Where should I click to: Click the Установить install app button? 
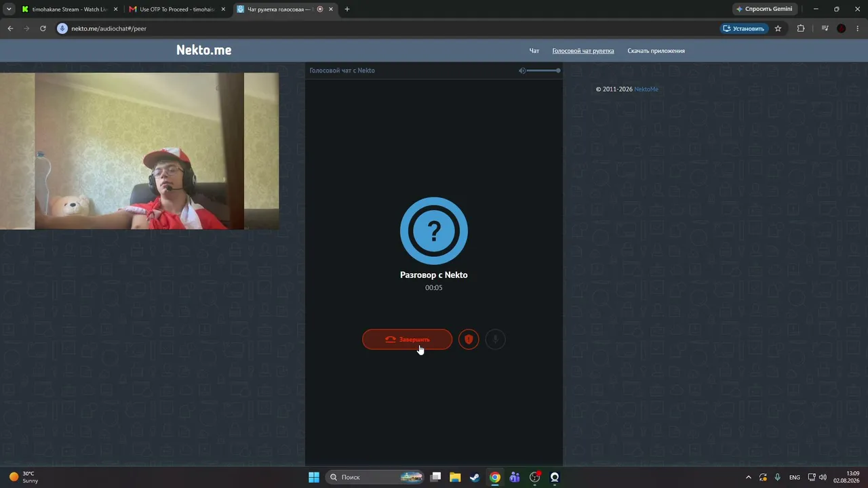(x=744, y=28)
